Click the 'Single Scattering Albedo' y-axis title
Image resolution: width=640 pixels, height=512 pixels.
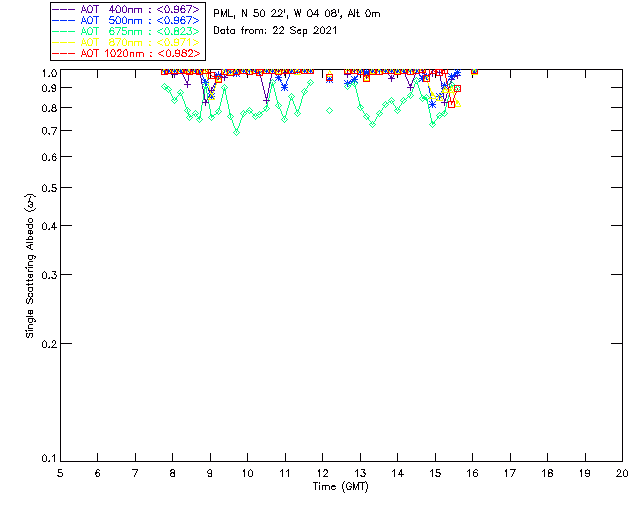[30, 266]
